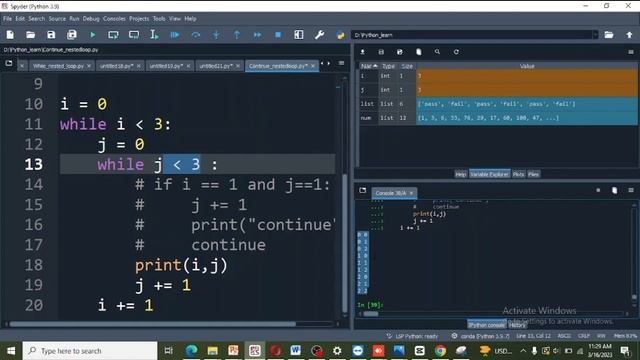The image size is (640, 360).
Task: Run the file with the green play icon
Action: [x=93, y=35]
